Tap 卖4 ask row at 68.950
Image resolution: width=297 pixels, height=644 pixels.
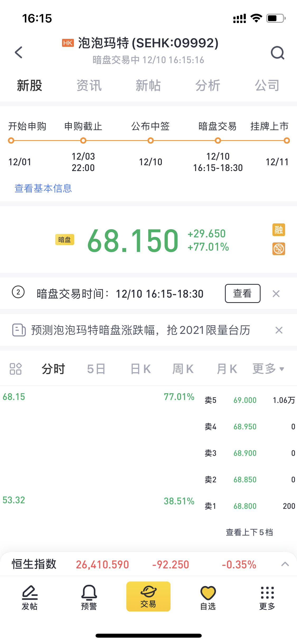pos(250,426)
